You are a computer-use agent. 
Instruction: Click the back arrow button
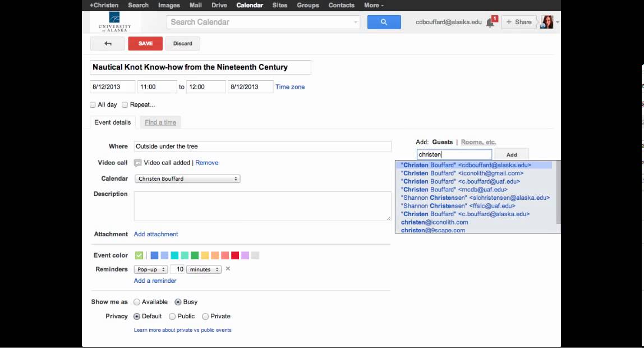point(108,43)
